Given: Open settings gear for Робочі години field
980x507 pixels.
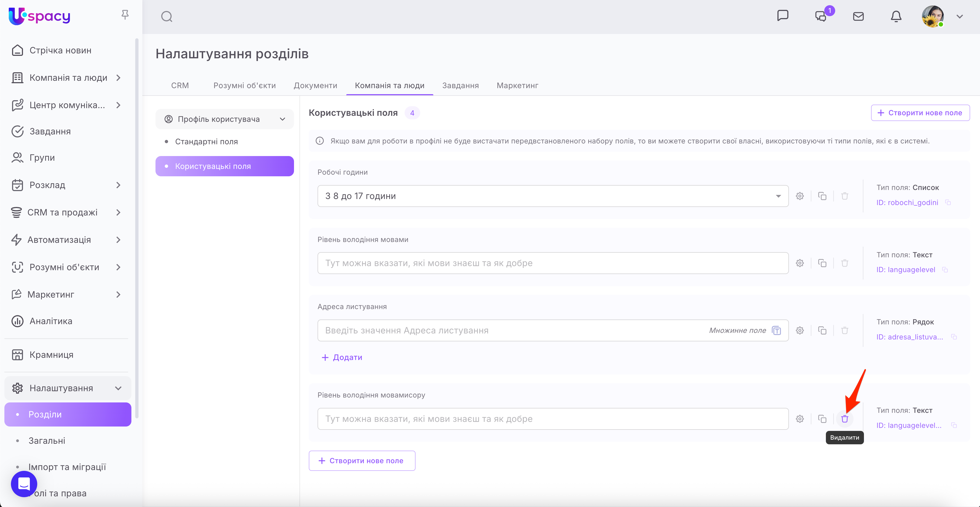Looking at the screenshot, I should [800, 196].
